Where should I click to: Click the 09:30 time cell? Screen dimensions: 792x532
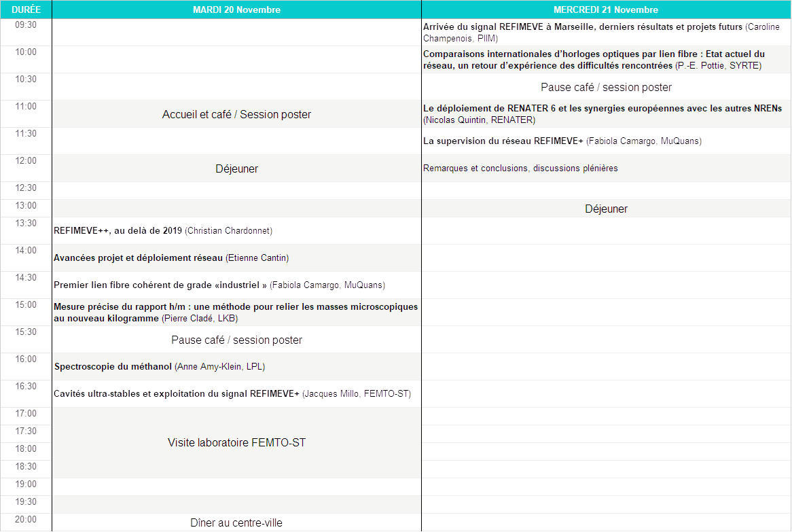click(26, 33)
